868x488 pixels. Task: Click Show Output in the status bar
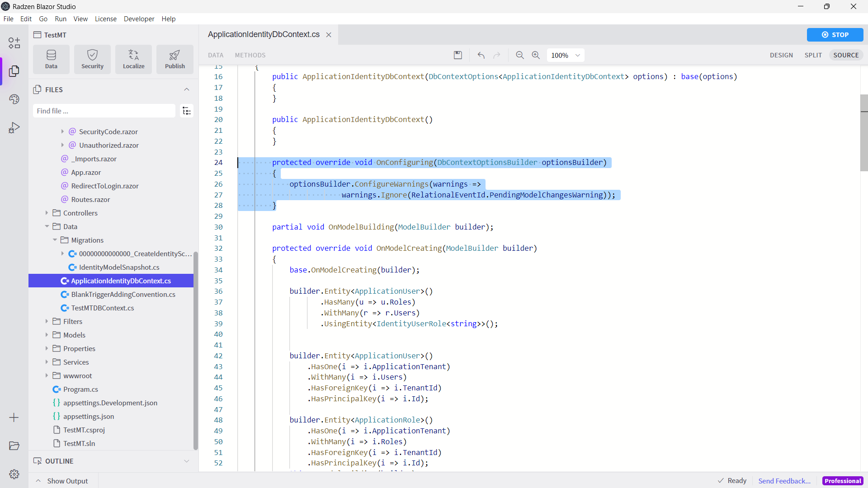61,481
